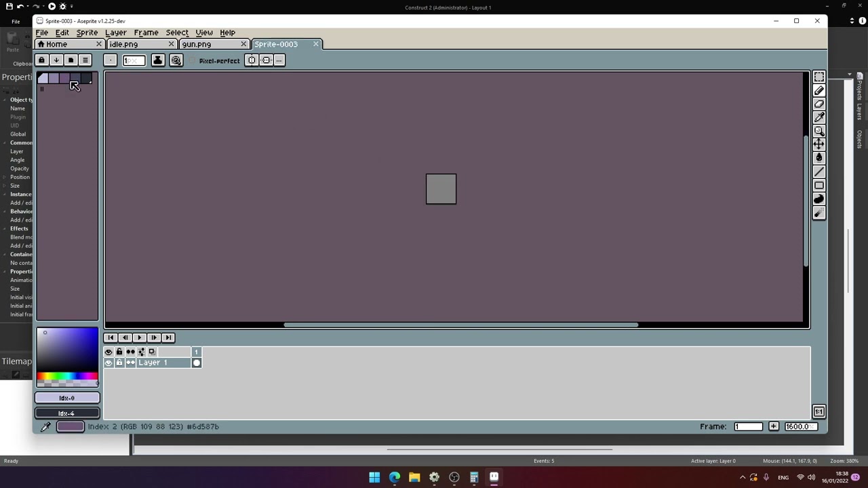Screen dimensions: 868x488
Task: Toggle onion skin icon in timeline header
Action: pyautogui.click(x=152, y=352)
